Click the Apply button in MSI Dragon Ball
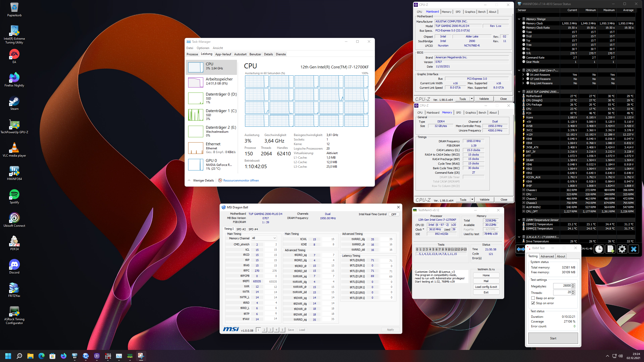This screenshot has height=362, width=644. 390,330
